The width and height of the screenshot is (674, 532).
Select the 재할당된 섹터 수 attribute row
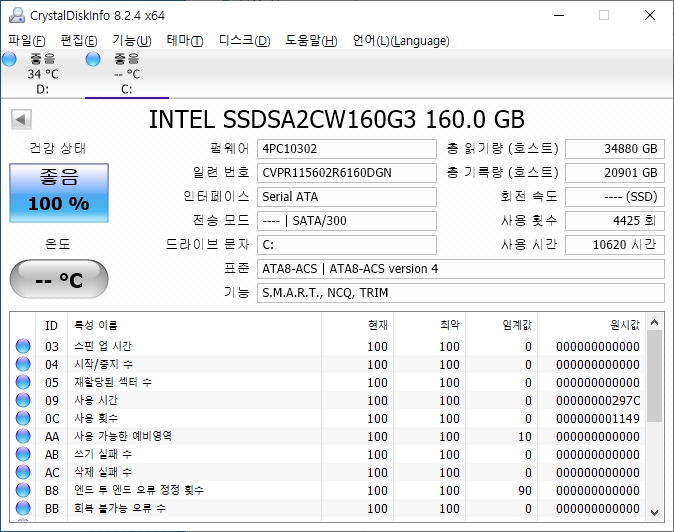(x=328, y=382)
